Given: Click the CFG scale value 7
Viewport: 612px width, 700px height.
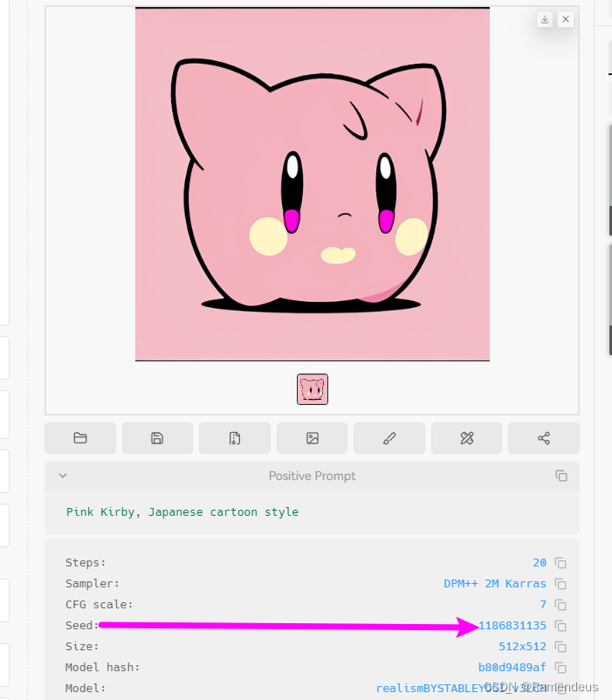Looking at the screenshot, I should pos(543,605).
